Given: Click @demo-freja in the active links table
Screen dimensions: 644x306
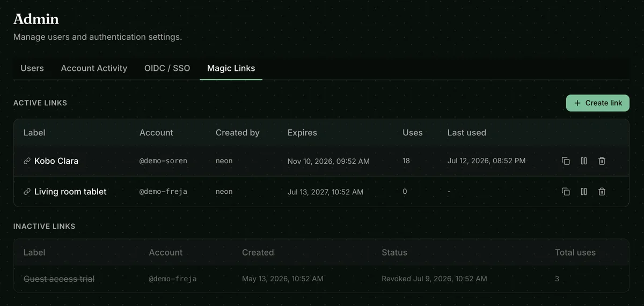Looking at the screenshot, I should pos(163,192).
